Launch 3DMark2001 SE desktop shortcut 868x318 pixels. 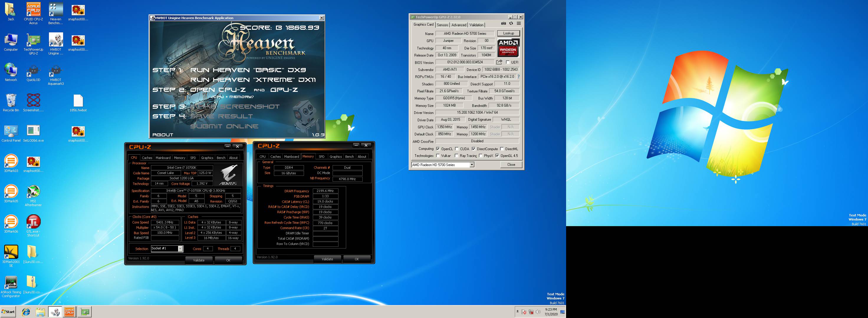pyautogui.click(x=11, y=256)
